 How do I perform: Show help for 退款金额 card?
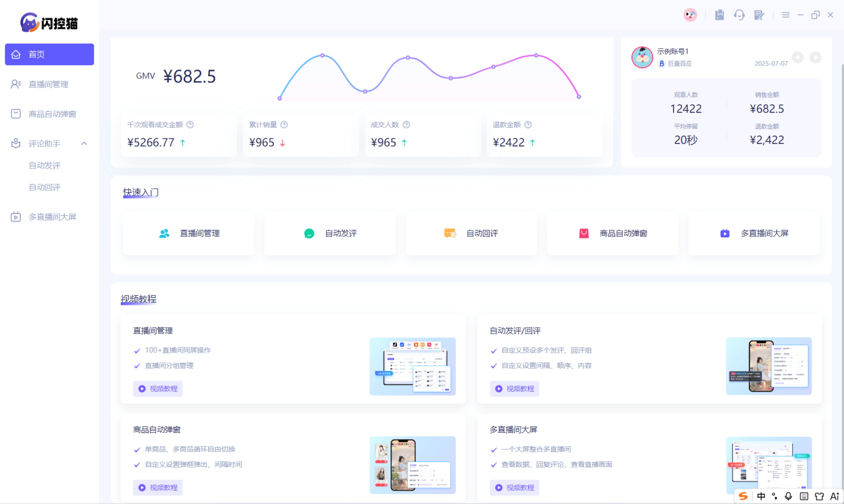coord(528,125)
